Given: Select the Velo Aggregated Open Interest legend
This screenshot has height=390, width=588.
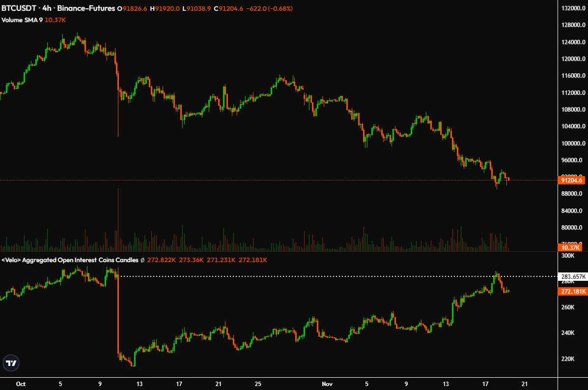Looking at the screenshot, I should tap(70, 260).
